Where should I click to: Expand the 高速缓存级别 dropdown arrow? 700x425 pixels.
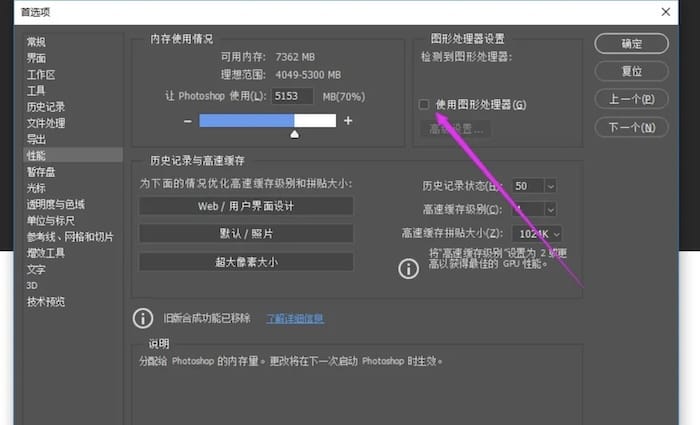(x=550, y=209)
